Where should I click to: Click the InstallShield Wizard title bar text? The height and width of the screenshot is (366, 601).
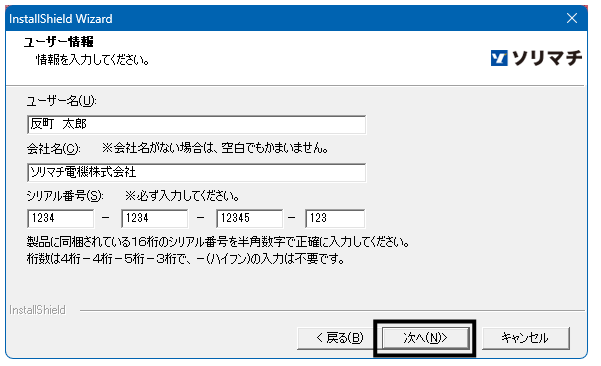61,19
